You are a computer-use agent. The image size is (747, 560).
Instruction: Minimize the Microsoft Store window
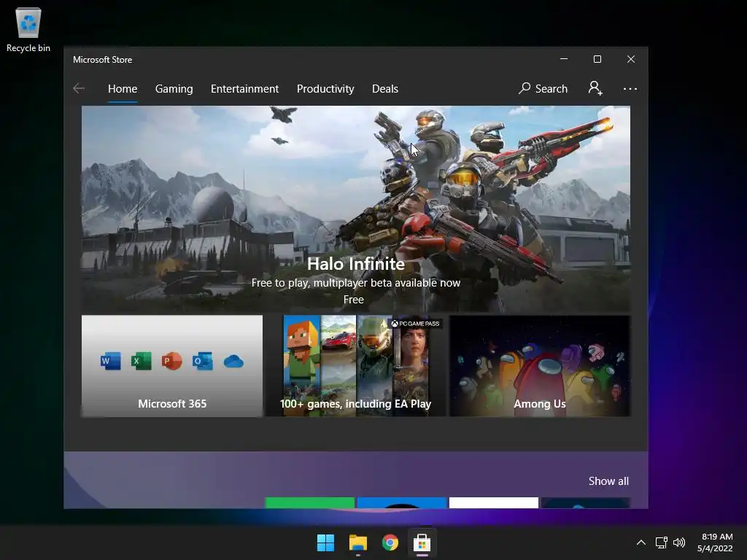pyautogui.click(x=564, y=59)
